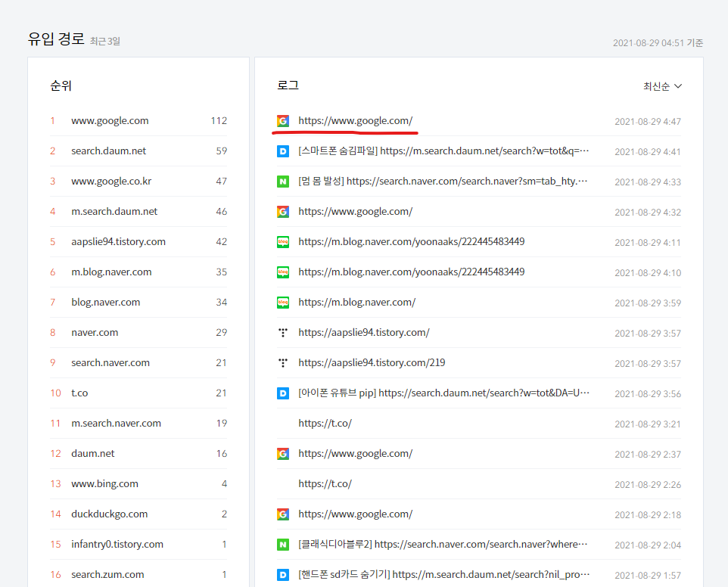The height and width of the screenshot is (587, 728).
Task: Select daum.net rank 12 entry
Action: click(93, 453)
